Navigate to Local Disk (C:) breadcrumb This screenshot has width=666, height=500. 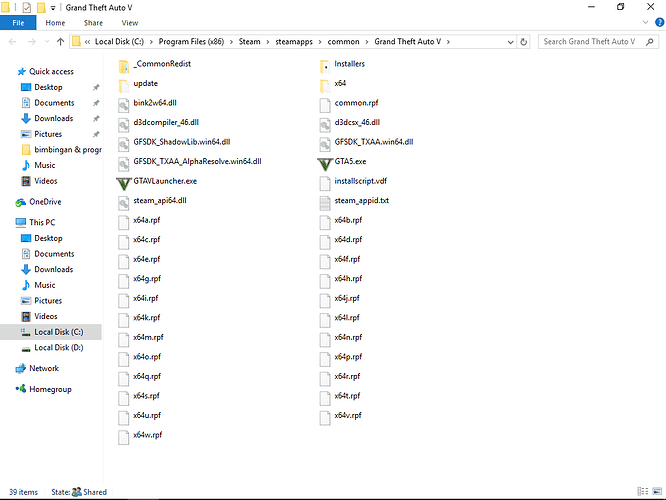[x=119, y=42]
